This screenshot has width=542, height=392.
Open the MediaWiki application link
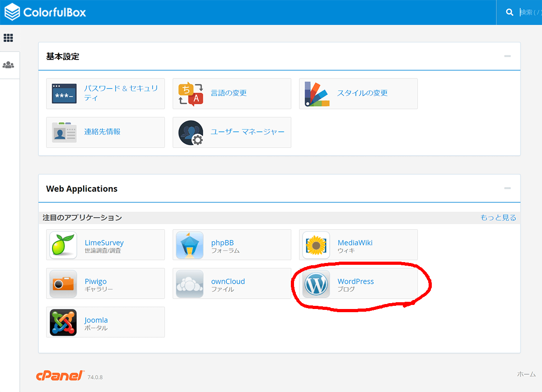pos(355,243)
